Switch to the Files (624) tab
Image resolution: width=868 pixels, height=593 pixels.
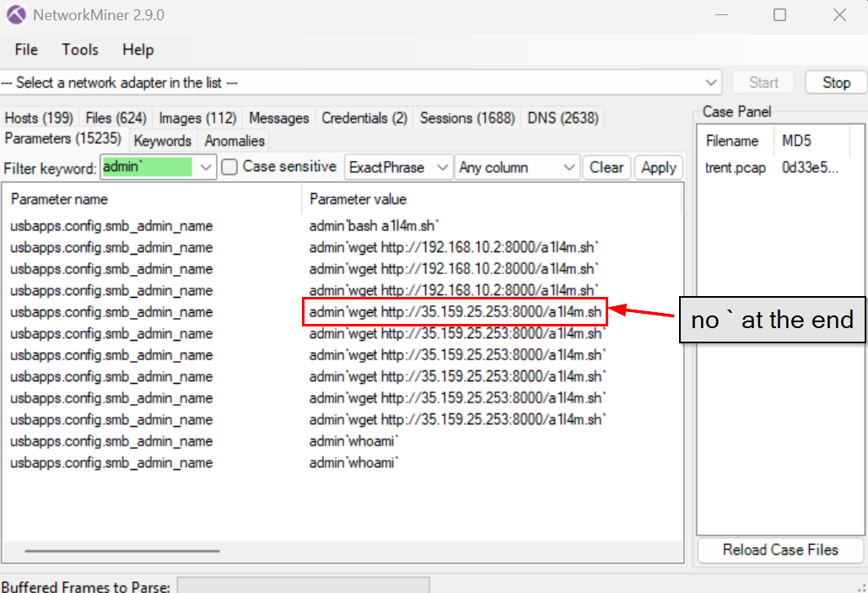pos(116,118)
